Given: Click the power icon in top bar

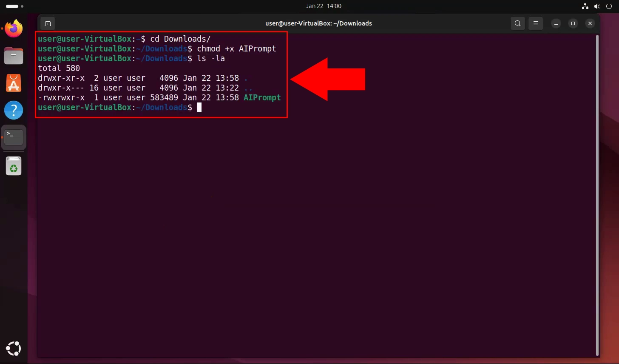Looking at the screenshot, I should (609, 6).
